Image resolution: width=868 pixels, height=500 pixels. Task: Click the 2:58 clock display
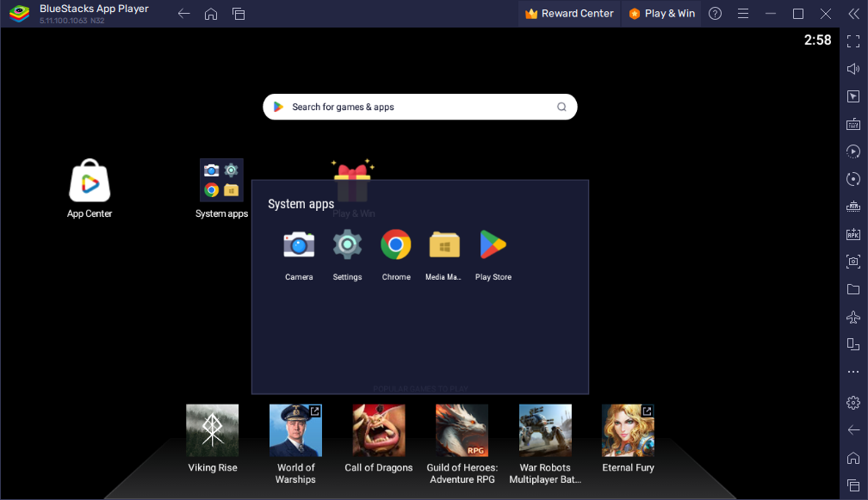818,40
